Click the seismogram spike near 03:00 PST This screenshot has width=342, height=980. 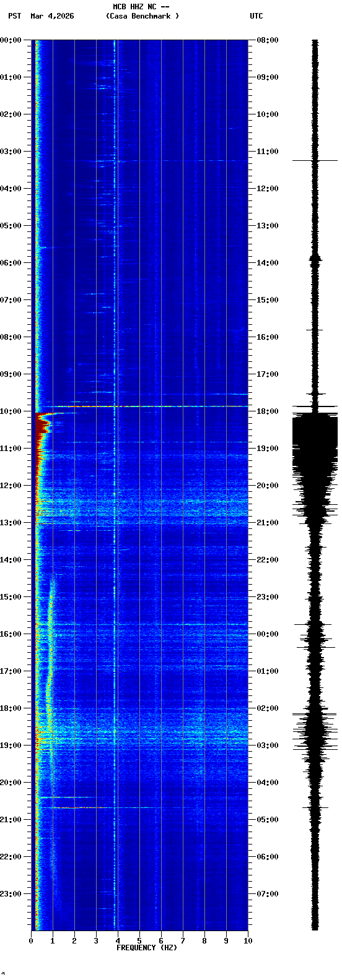315,160
